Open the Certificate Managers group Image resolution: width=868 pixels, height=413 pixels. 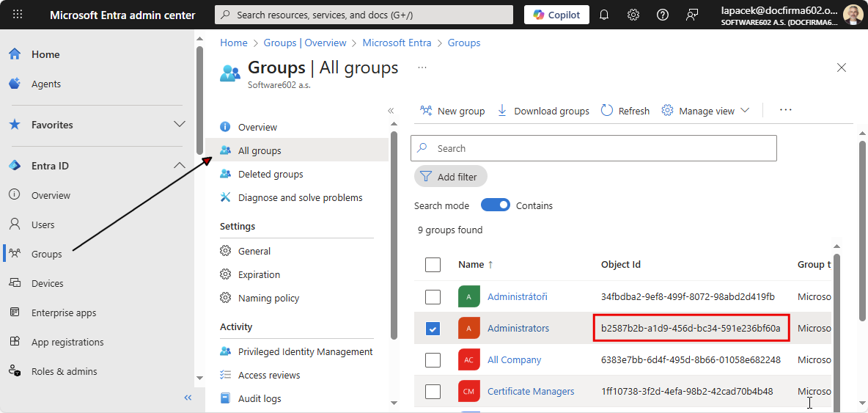coord(531,392)
